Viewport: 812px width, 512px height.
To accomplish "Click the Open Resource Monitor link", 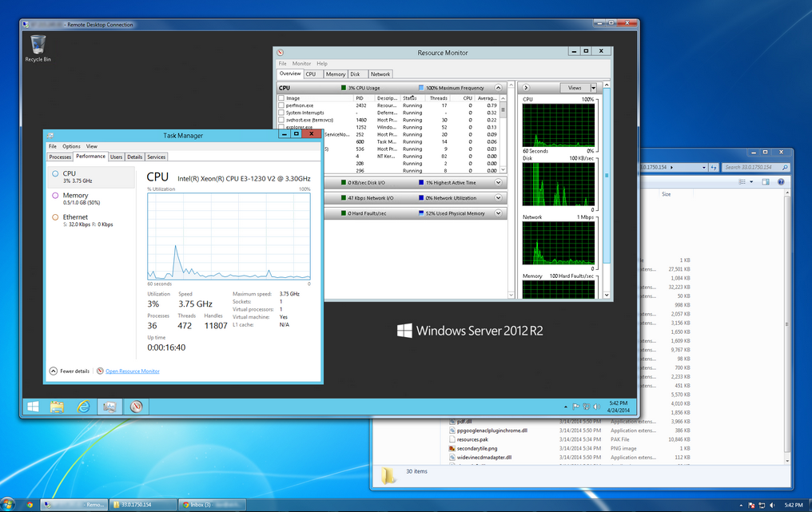I will click(x=133, y=371).
